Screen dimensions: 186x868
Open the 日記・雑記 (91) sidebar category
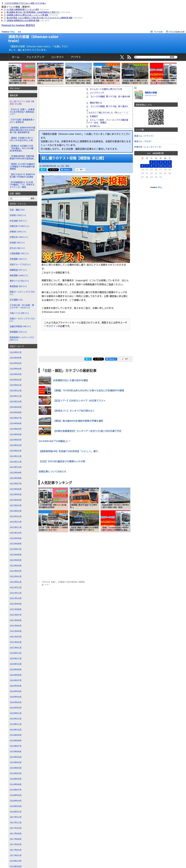click(x=17, y=210)
